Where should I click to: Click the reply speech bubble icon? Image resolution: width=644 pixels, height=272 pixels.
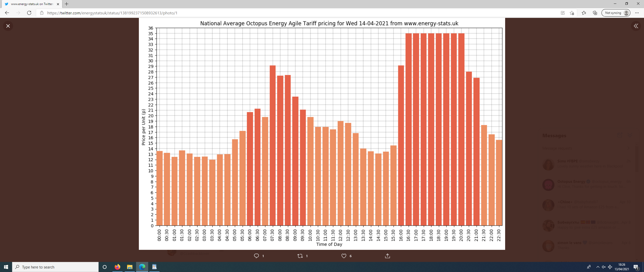pyautogui.click(x=256, y=256)
